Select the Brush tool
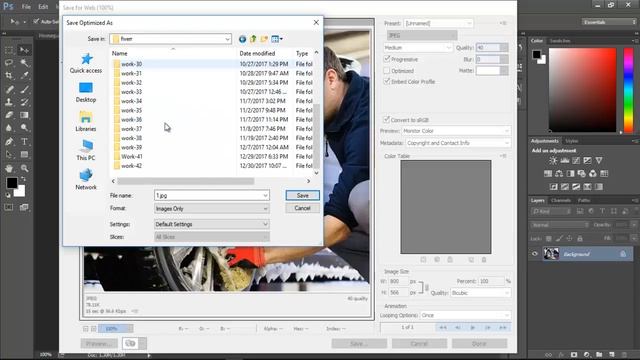The width and height of the screenshot is (640, 360). (24, 89)
